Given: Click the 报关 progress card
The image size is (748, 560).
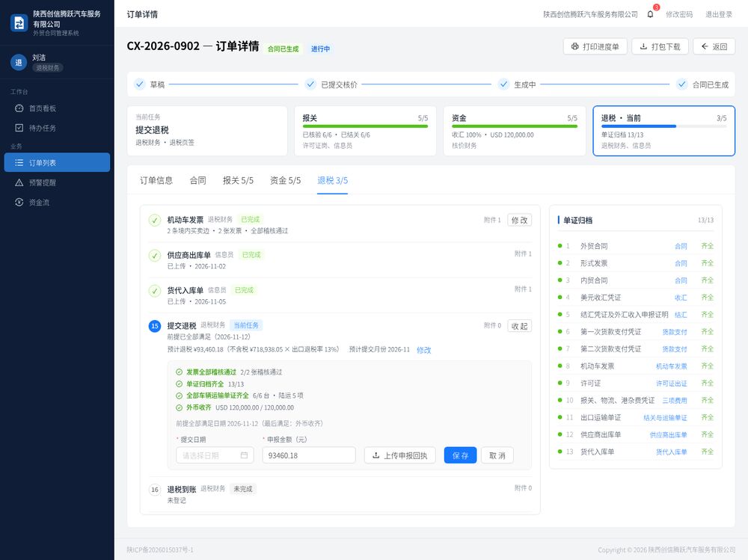Looking at the screenshot, I should (x=365, y=131).
